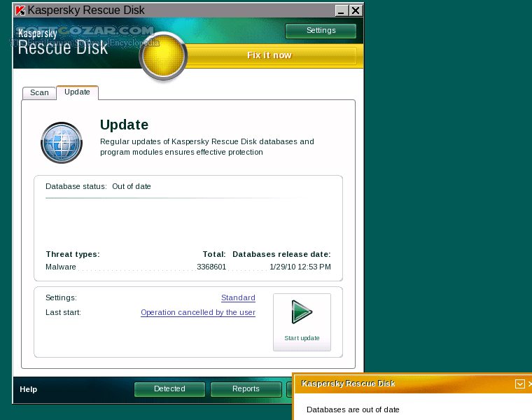Click the "Last start:" label

point(64,312)
